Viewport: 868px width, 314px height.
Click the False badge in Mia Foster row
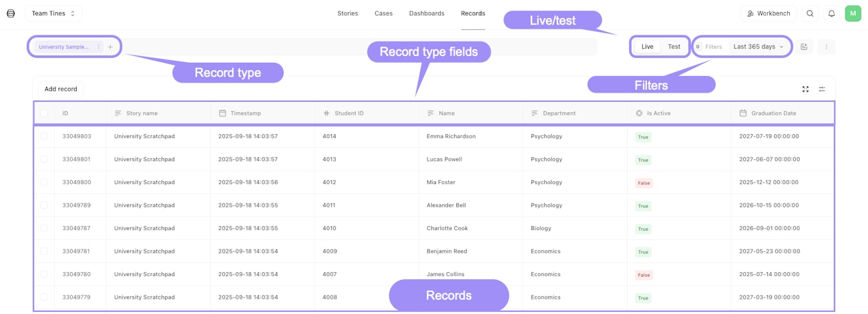(644, 183)
